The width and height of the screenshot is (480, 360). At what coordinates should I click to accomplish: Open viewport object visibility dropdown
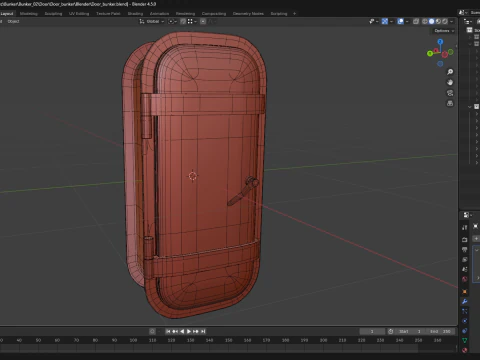373,21
